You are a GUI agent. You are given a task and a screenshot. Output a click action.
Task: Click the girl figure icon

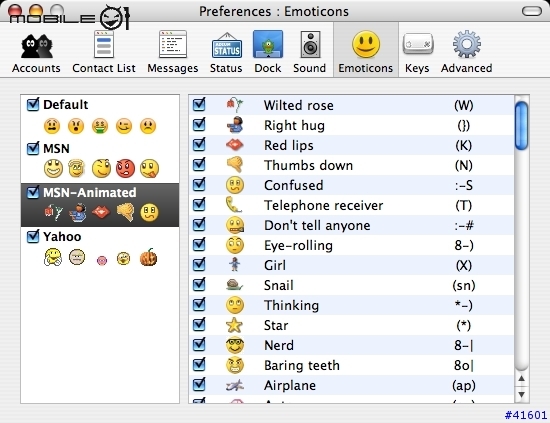(235, 265)
